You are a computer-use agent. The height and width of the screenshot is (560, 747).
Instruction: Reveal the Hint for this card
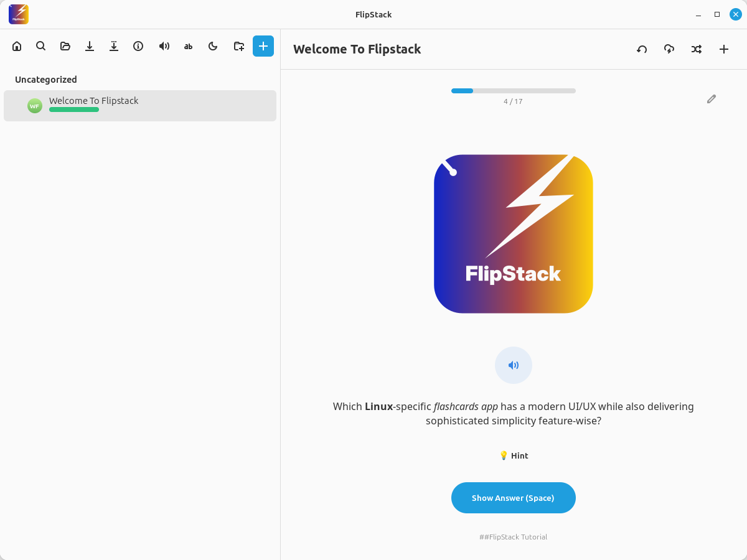(514, 455)
